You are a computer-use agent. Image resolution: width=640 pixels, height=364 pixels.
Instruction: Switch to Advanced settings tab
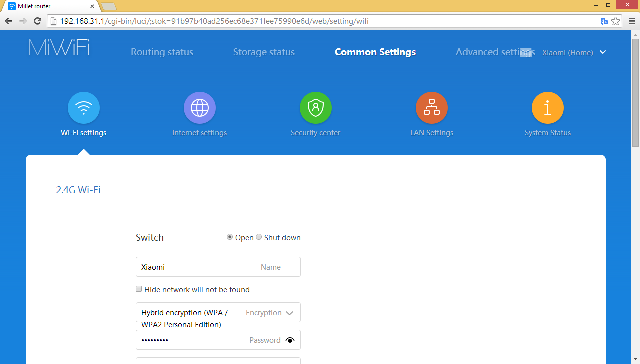pos(495,52)
